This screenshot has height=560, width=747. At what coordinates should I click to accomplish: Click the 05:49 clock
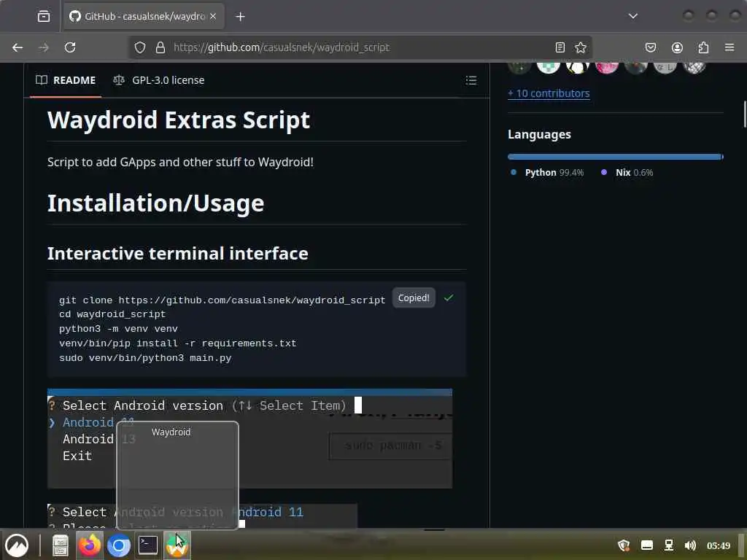point(719,545)
